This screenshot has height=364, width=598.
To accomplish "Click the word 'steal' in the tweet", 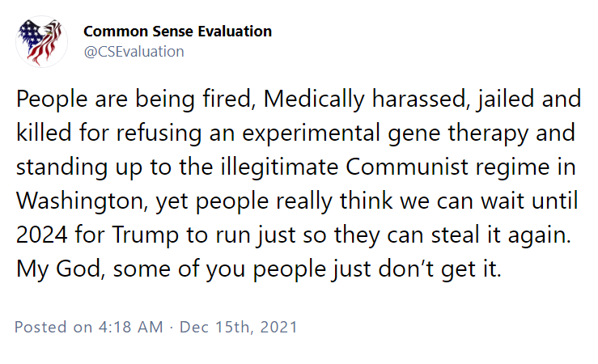I will pos(455,235).
